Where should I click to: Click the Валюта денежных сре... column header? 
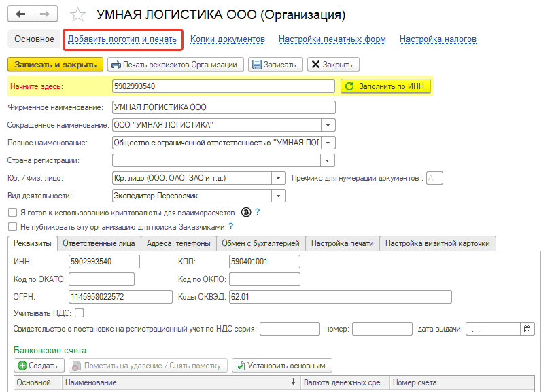[x=345, y=382]
